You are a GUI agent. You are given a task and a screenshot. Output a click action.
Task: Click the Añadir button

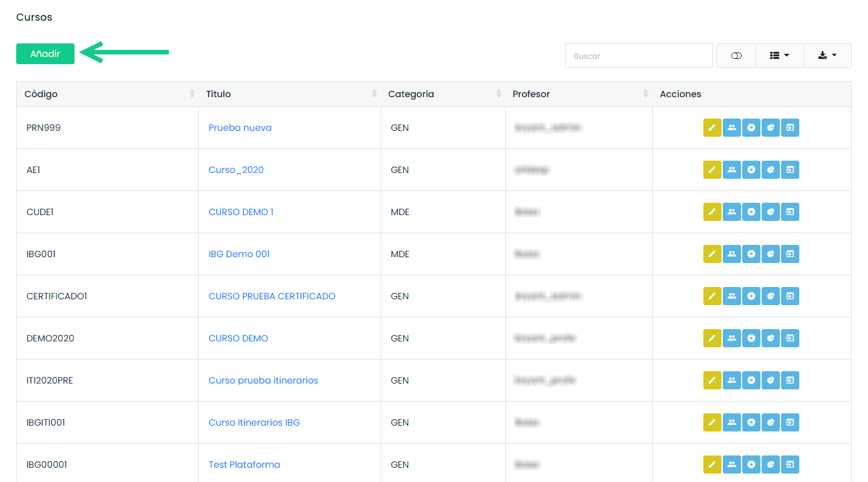(x=45, y=54)
